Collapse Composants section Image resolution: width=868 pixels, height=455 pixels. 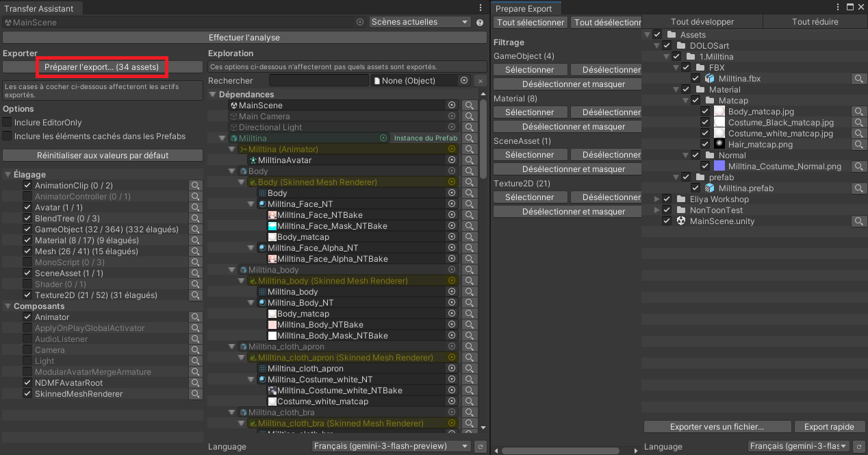click(8, 306)
